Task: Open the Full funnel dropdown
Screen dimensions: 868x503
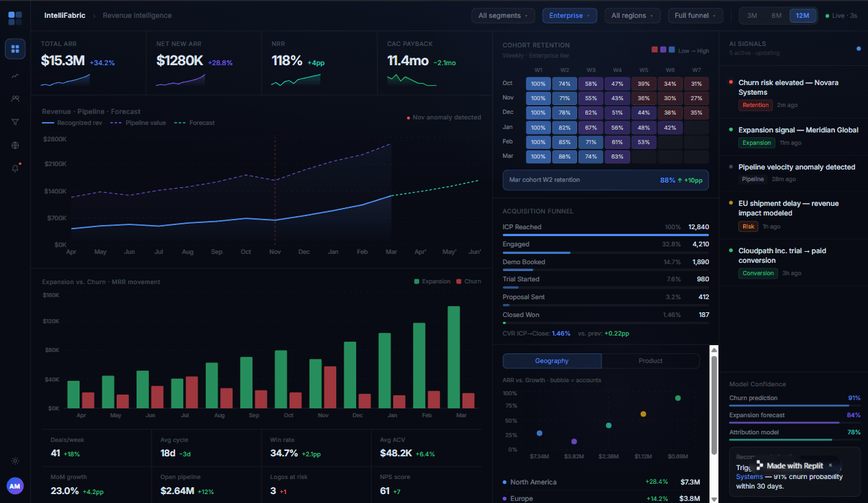Action: click(695, 15)
